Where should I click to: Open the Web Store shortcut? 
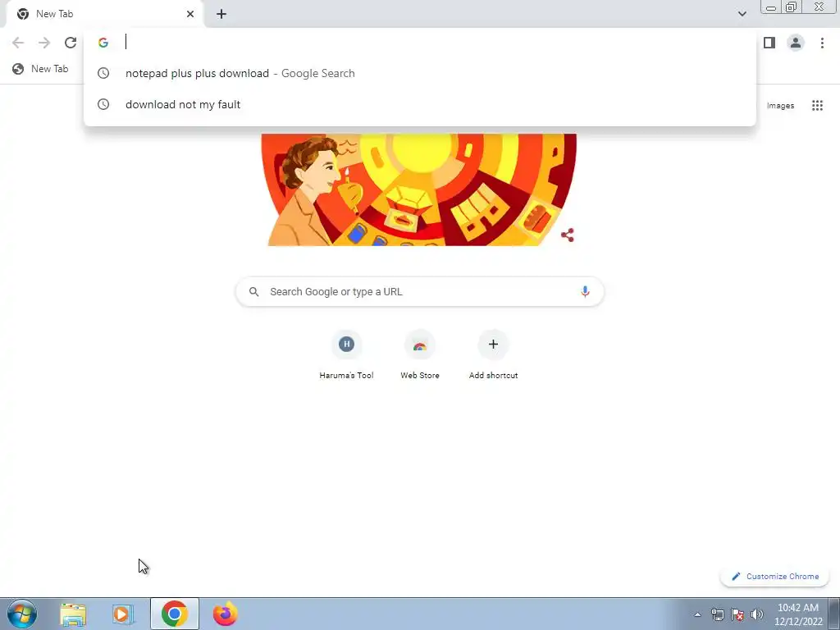pos(420,354)
